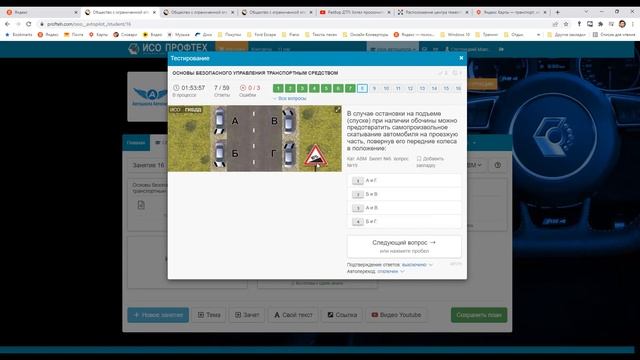Image resolution: width=640 pixels, height=360 pixels.
Task: Click the comments icon in dialog header
Action: point(456,73)
